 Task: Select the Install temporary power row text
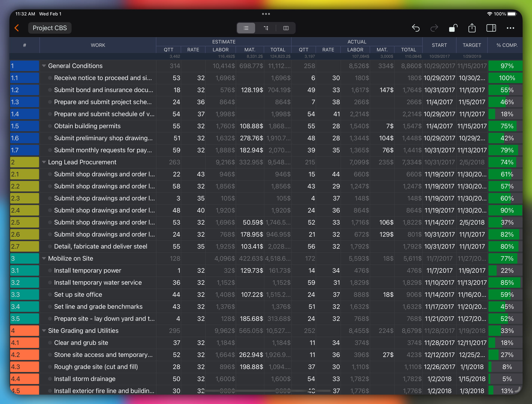88,270
